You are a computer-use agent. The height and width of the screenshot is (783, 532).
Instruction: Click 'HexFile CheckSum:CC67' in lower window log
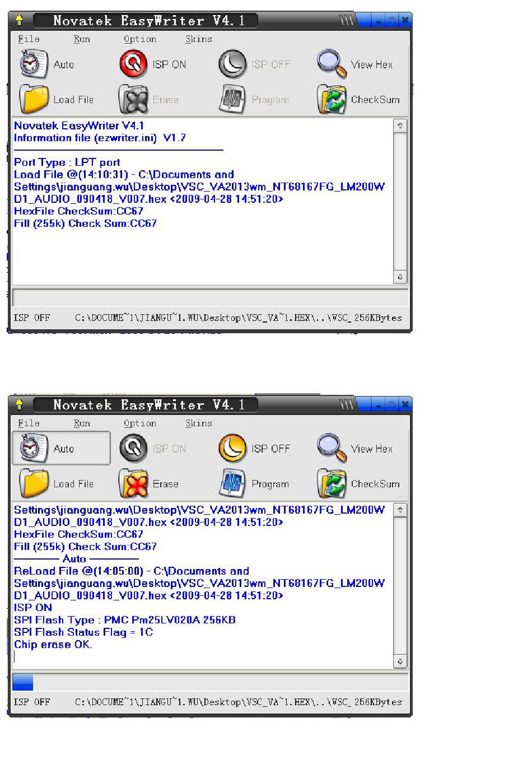[x=78, y=534]
